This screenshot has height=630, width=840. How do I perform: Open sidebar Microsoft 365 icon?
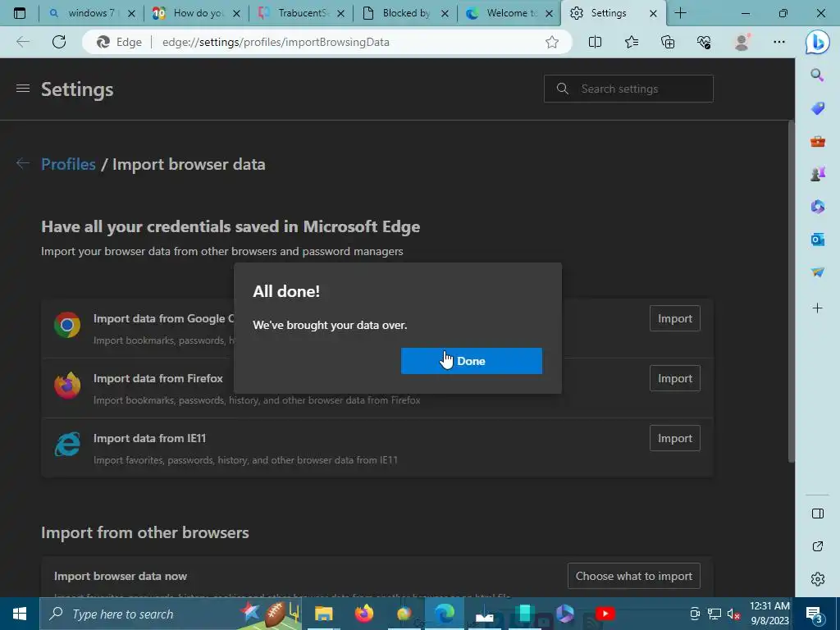[x=818, y=207]
